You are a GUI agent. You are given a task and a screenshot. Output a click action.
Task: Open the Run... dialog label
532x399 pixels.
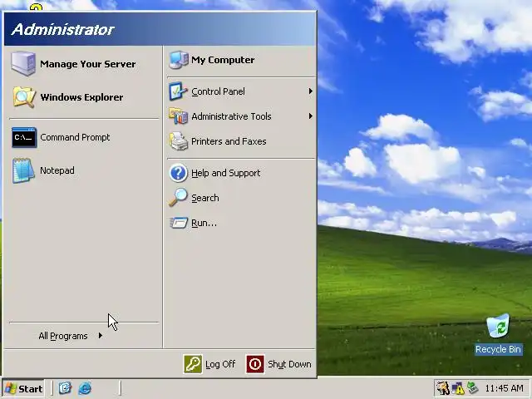tap(204, 223)
